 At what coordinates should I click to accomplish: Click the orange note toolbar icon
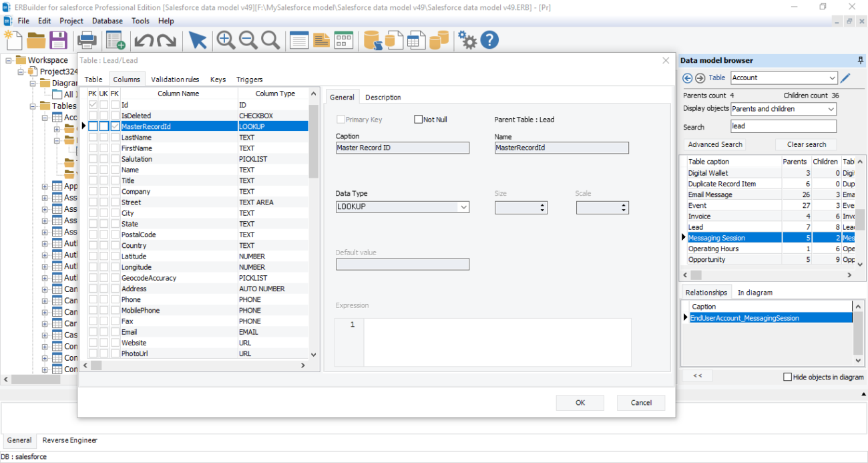point(322,40)
